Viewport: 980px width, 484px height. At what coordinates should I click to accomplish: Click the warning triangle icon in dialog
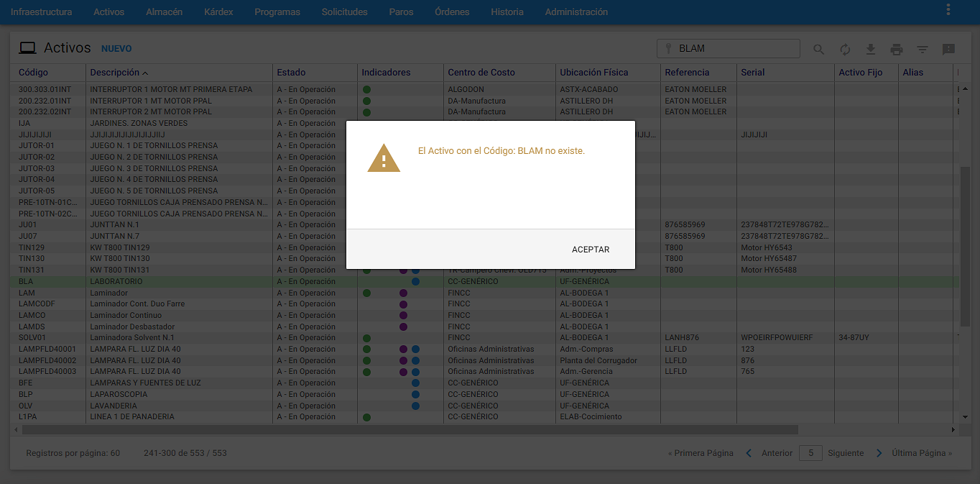point(384,158)
